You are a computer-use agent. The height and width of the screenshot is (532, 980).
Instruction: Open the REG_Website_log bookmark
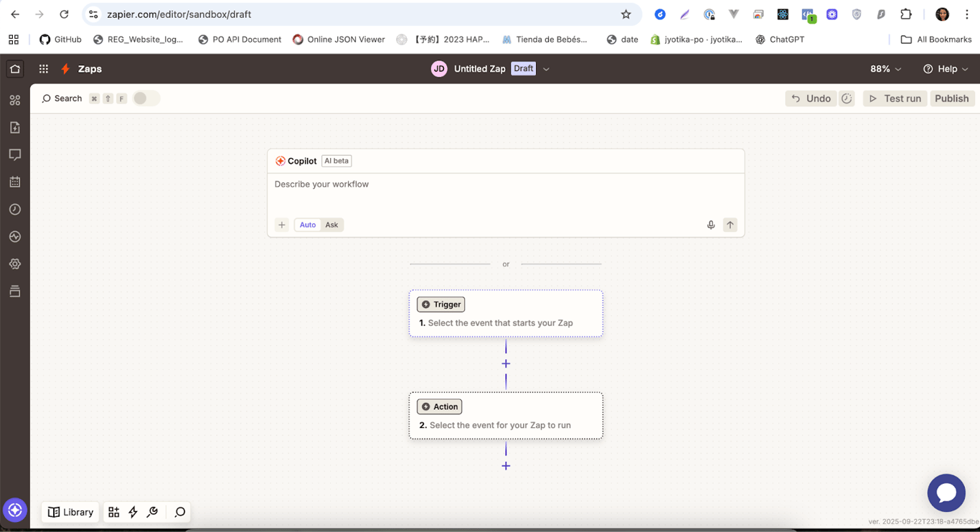(x=138, y=39)
